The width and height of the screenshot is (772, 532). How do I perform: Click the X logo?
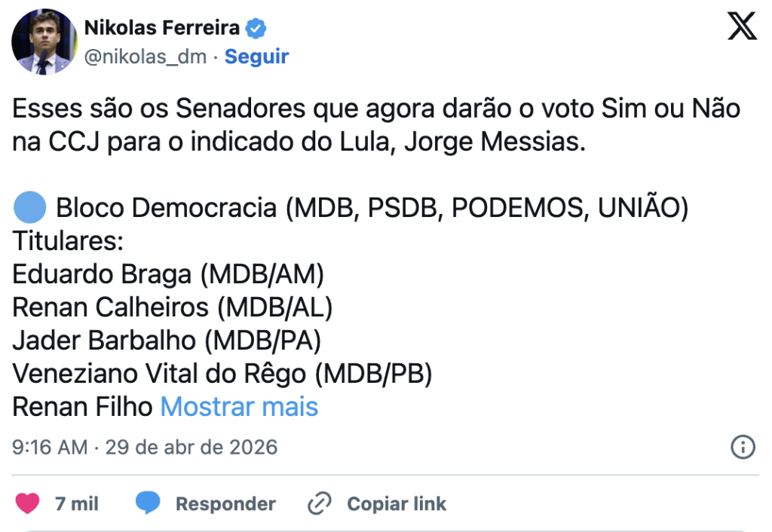[742, 28]
